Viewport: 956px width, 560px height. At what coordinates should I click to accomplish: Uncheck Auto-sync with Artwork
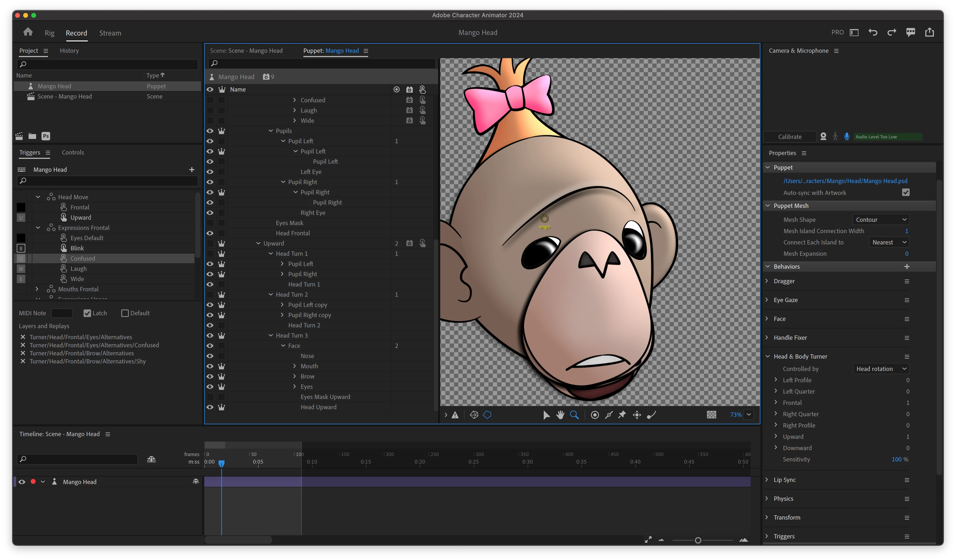(x=906, y=192)
